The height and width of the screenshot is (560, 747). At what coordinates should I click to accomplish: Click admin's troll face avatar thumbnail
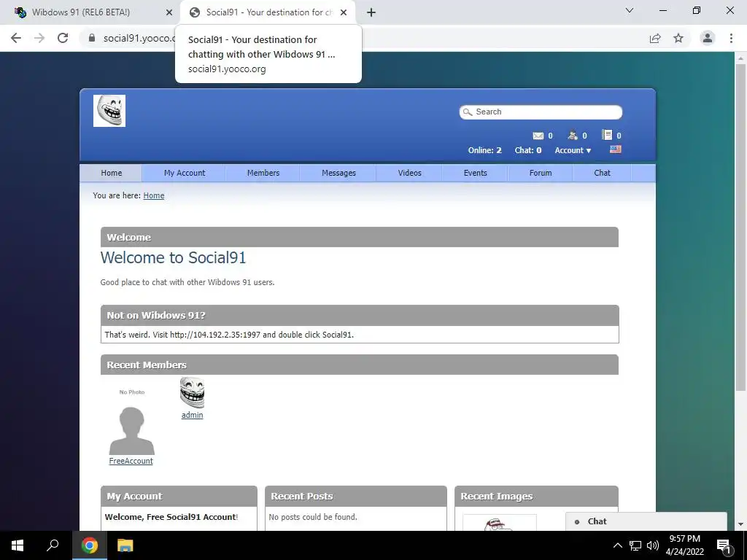[x=192, y=392]
